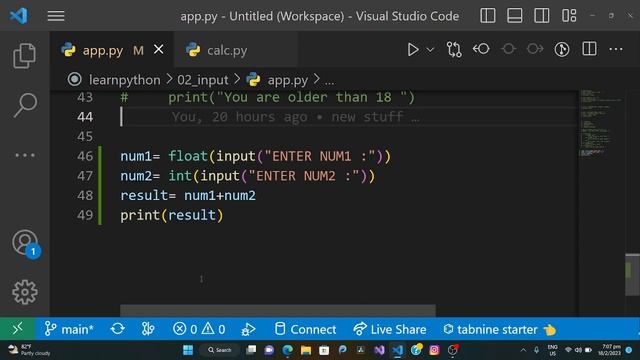
Task: Open the Accounts menu with the 1 badge
Action: (x=25, y=243)
